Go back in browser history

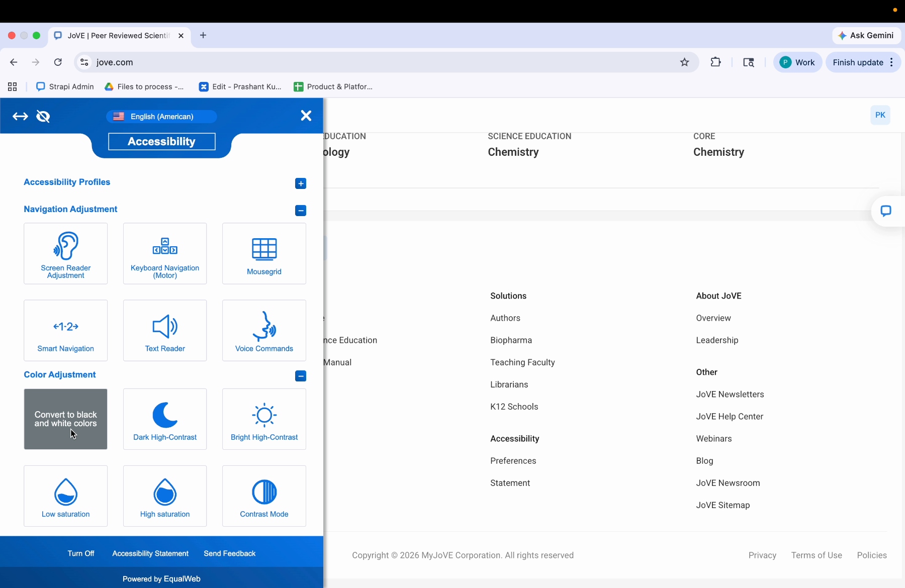14,62
